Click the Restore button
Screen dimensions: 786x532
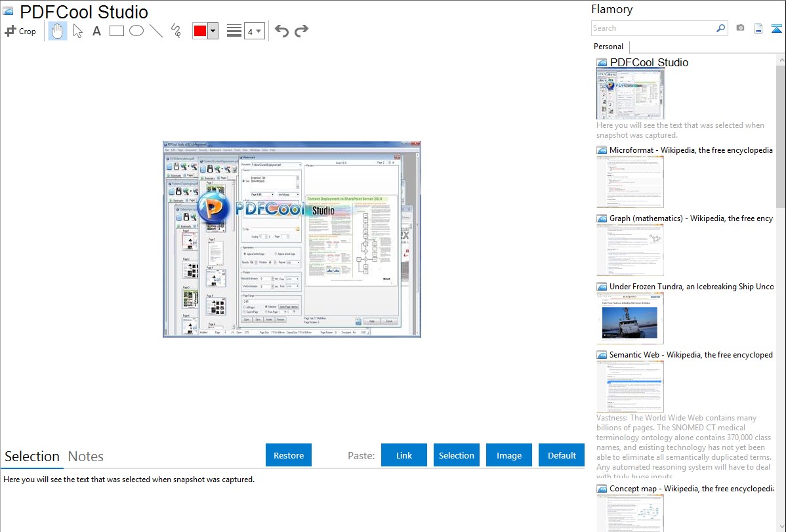coord(289,455)
